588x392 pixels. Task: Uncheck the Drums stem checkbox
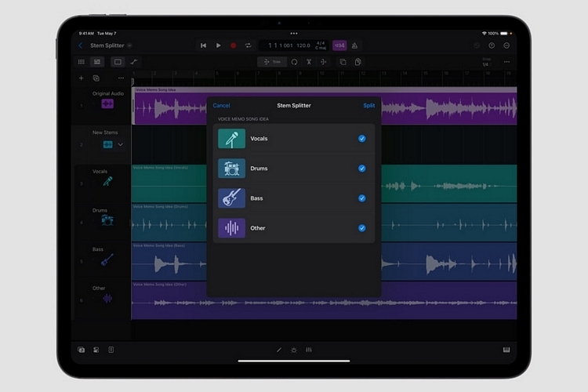click(x=361, y=169)
